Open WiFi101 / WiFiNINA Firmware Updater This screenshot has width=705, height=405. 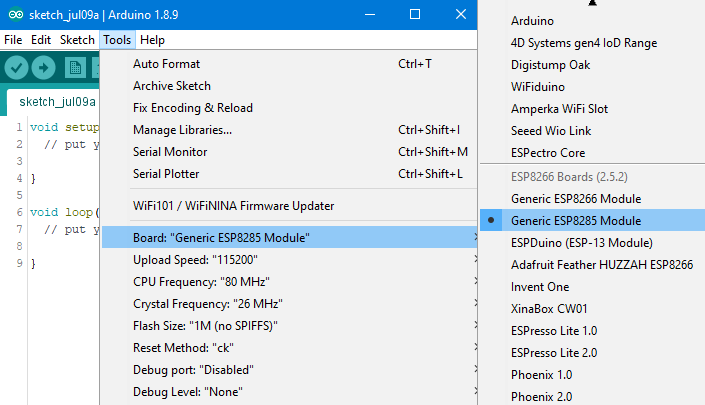point(289,206)
